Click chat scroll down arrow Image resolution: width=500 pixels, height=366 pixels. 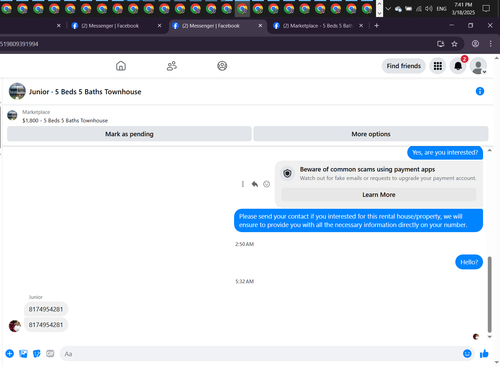pos(490,337)
